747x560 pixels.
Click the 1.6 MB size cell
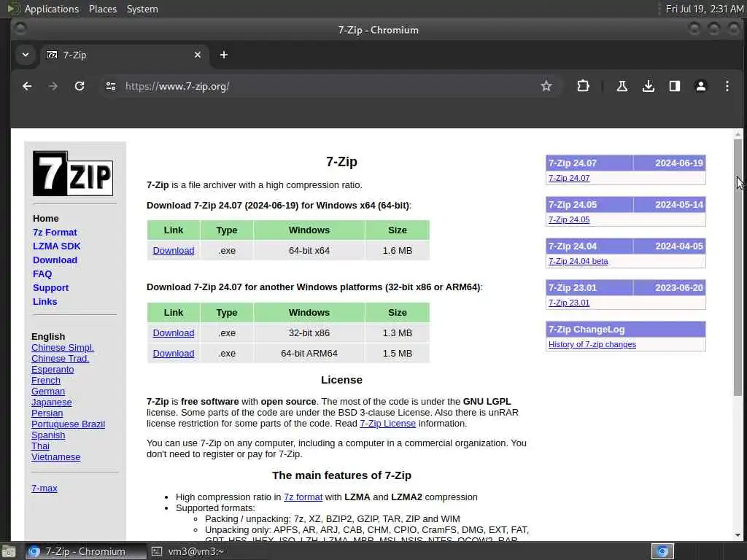pyautogui.click(x=398, y=251)
